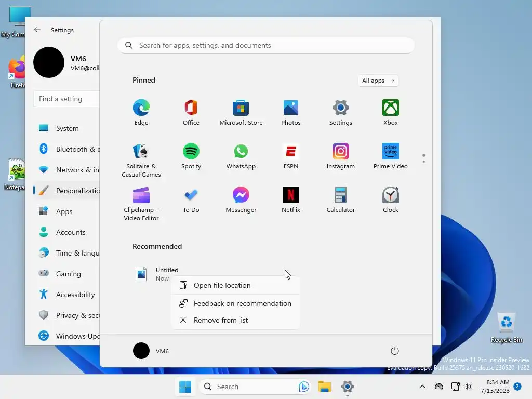Open Apps category in Settings
The image size is (532, 399).
coord(66,211)
